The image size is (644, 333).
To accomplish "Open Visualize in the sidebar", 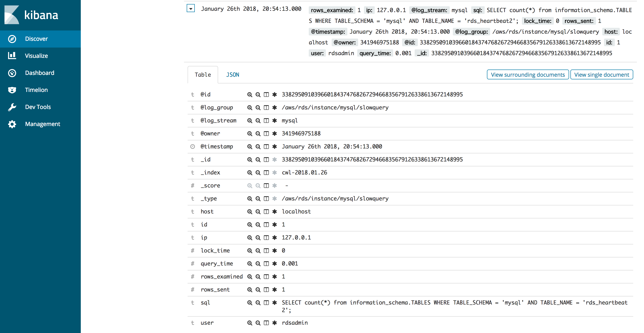I will [x=40, y=56].
